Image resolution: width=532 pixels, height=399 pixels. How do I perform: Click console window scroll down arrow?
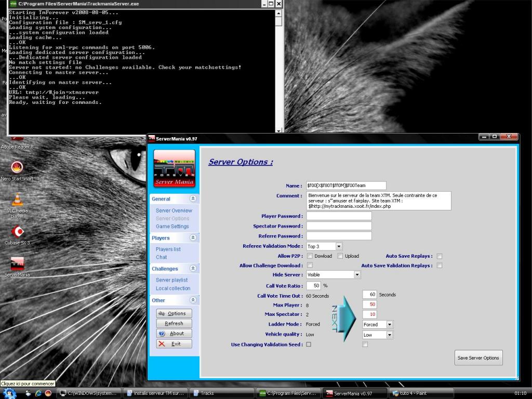[x=278, y=130]
